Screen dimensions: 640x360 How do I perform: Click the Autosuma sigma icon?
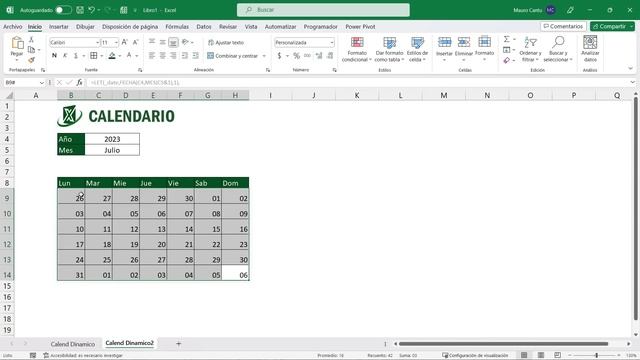(x=507, y=39)
